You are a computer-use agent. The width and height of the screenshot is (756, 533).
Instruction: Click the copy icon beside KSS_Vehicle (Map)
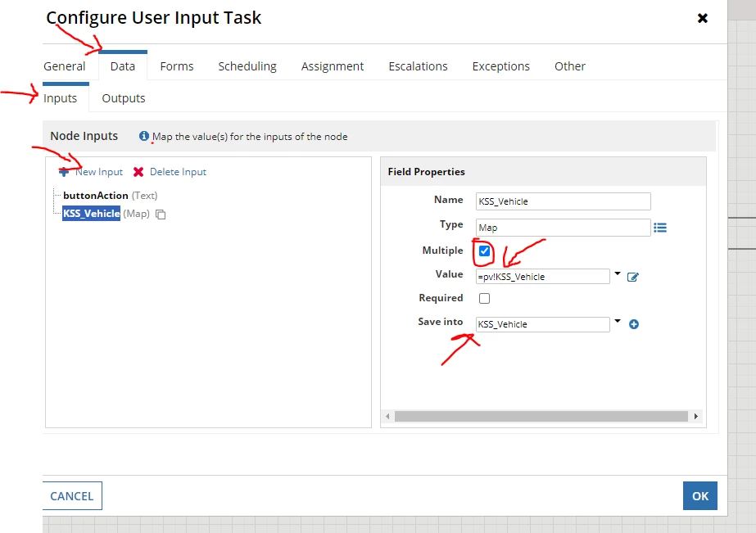click(x=161, y=215)
